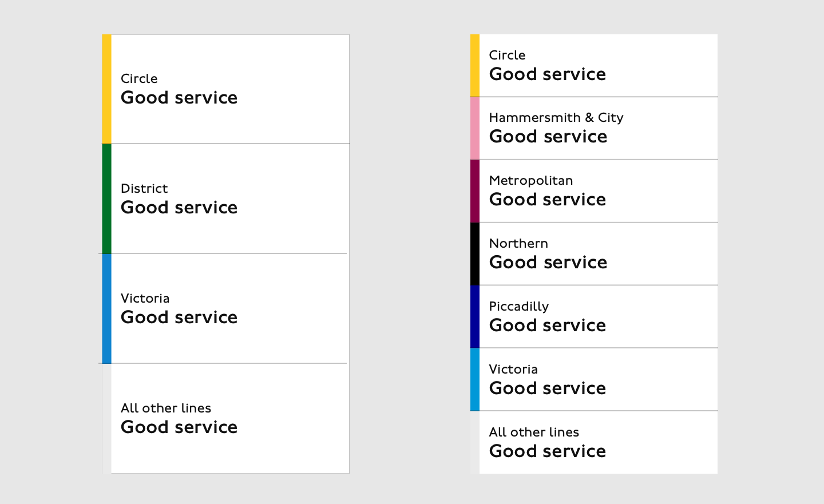The height and width of the screenshot is (504, 824).
Task: Open Victoria line in the right list
Action: tap(594, 379)
